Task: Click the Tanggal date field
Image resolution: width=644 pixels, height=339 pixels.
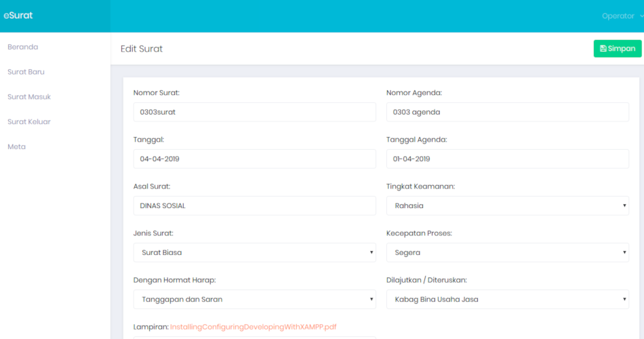Action: point(254,159)
